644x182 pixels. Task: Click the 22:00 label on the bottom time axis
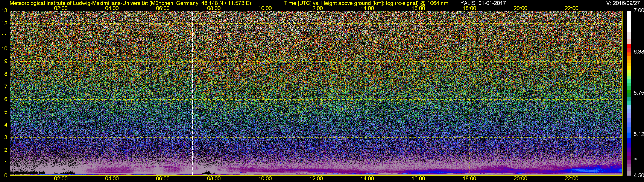pyautogui.click(x=571, y=179)
